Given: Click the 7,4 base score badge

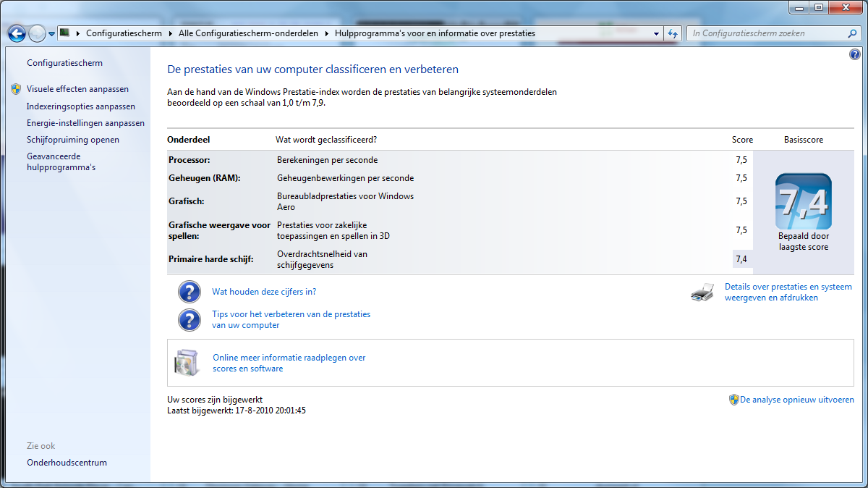Looking at the screenshot, I should (x=803, y=201).
